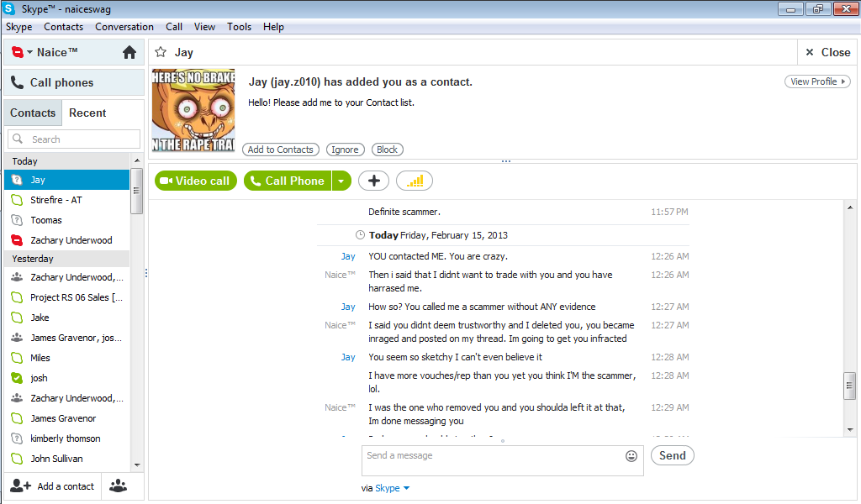This screenshot has width=861, height=504.
Task: Close the Jay conversation panel
Action: pyautogui.click(x=828, y=52)
